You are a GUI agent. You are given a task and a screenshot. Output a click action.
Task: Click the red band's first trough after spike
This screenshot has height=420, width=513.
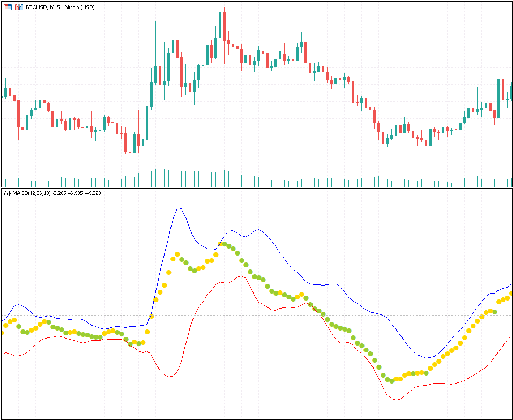pos(170,377)
